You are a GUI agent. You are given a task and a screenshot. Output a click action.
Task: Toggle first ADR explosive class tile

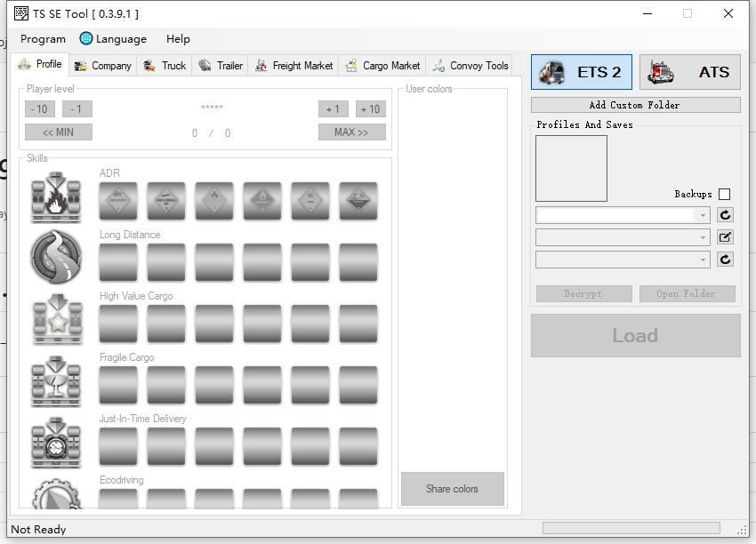click(x=118, y=201)
